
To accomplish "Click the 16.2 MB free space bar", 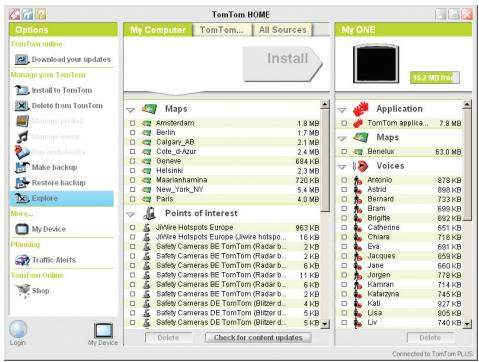I will (435, 78).
